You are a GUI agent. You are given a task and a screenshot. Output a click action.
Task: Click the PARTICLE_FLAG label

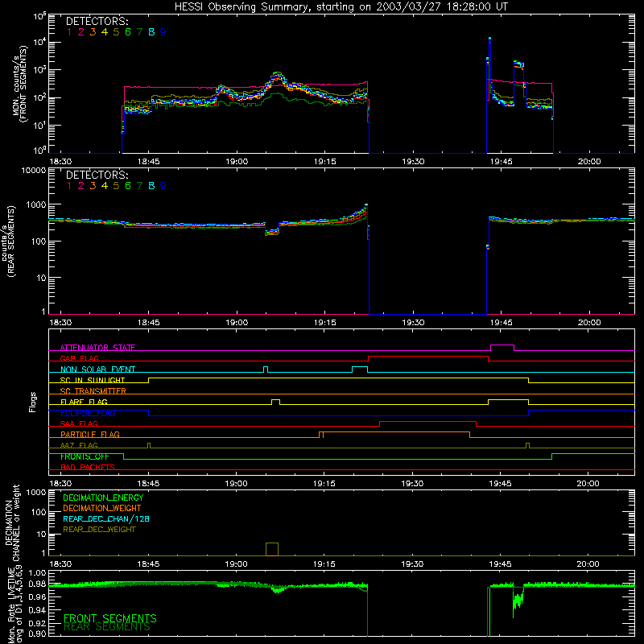pyautogui.click(x=90, y=434)
